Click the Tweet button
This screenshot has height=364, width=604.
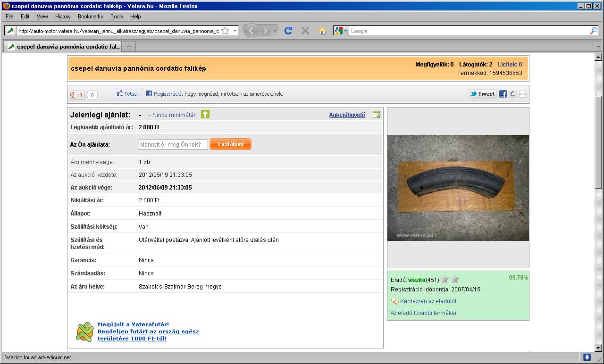[482, 94]
